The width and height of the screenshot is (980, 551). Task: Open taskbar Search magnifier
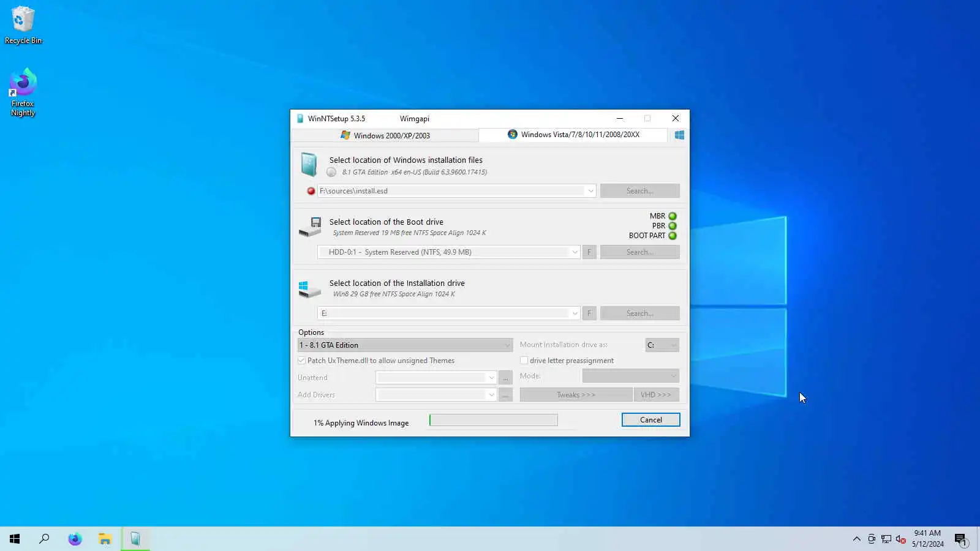pyautogui.click(x=44, y=539)
